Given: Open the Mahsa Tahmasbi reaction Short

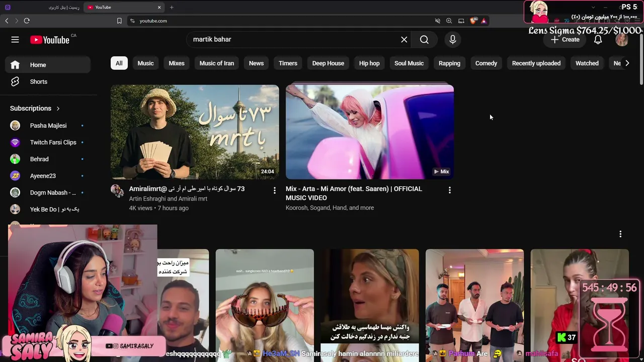Looking at the screenshot, I should click(x=370, y=305).
